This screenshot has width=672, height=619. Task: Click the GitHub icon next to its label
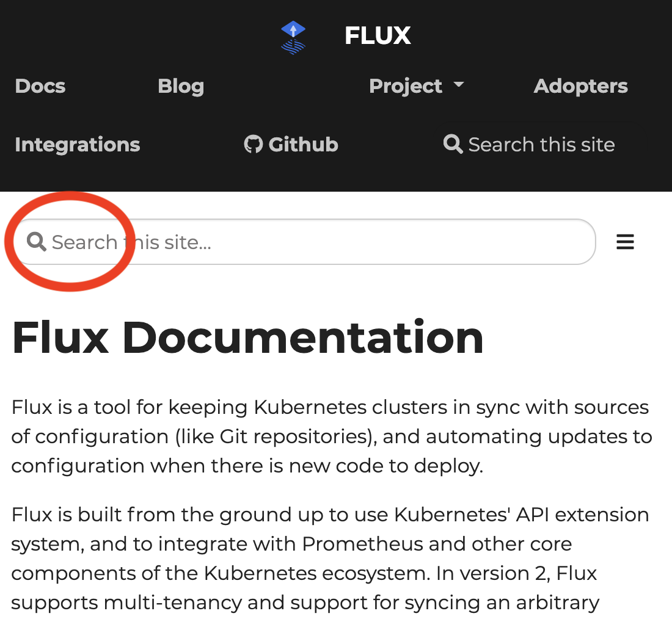tap(254, 144)
